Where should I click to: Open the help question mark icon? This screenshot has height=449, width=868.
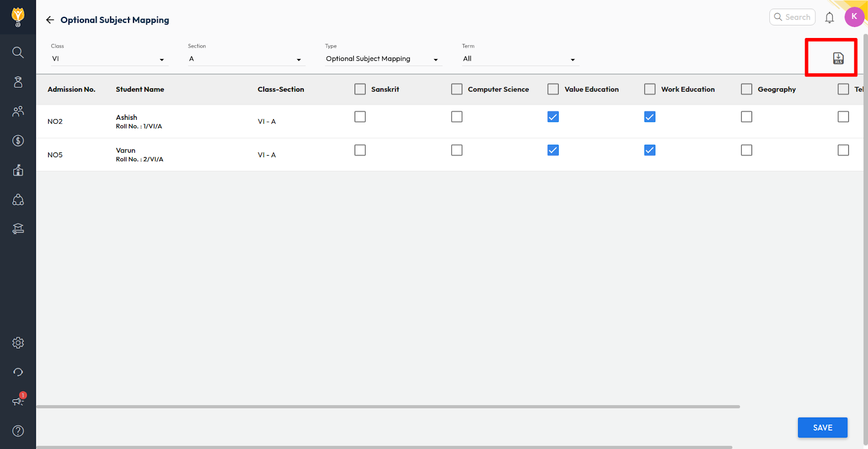(18, 431)
